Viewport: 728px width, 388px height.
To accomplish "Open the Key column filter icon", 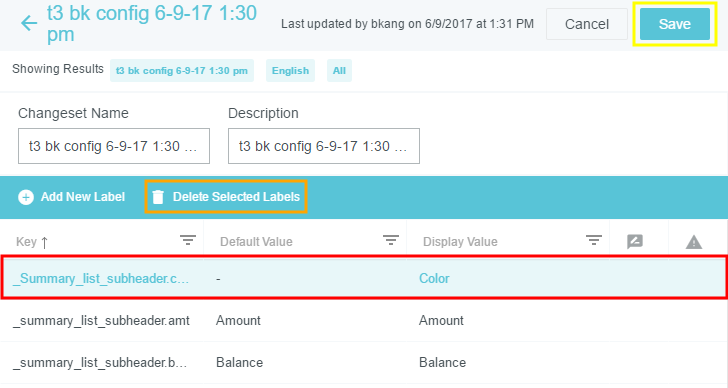I will [x=188, y=240].
